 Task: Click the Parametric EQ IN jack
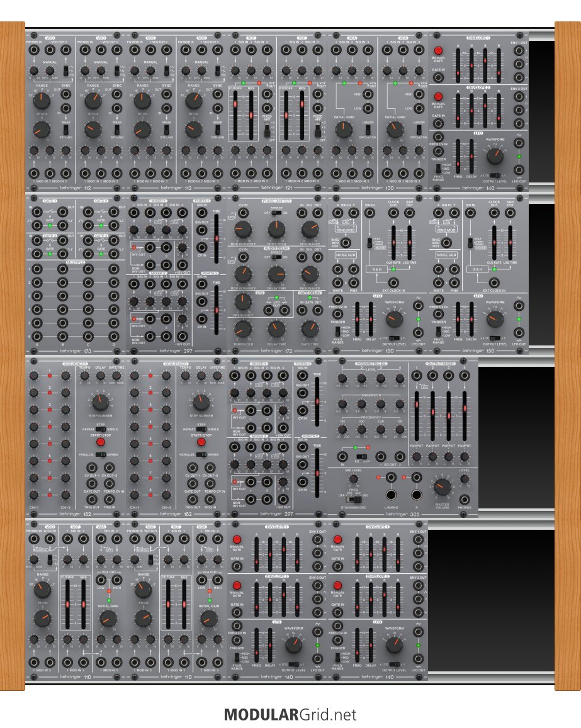[x=343, y=456]
